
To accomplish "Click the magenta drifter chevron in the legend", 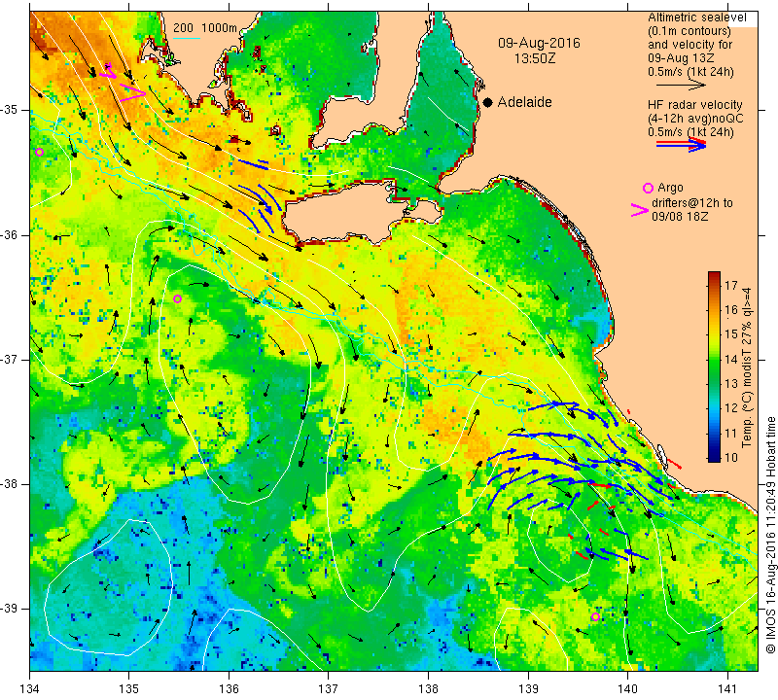I will [639, 210].
